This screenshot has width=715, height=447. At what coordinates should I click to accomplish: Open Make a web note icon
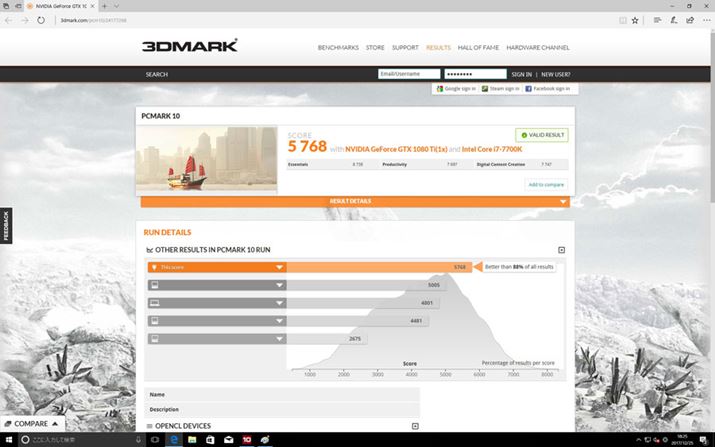674,21
